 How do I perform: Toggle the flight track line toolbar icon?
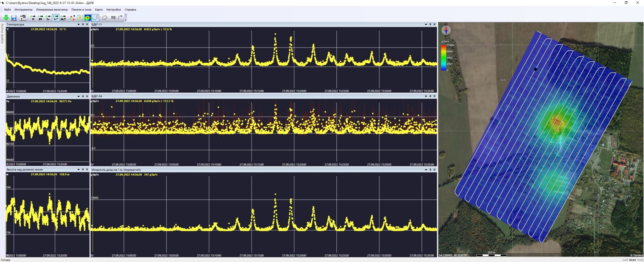click(95, 18)
